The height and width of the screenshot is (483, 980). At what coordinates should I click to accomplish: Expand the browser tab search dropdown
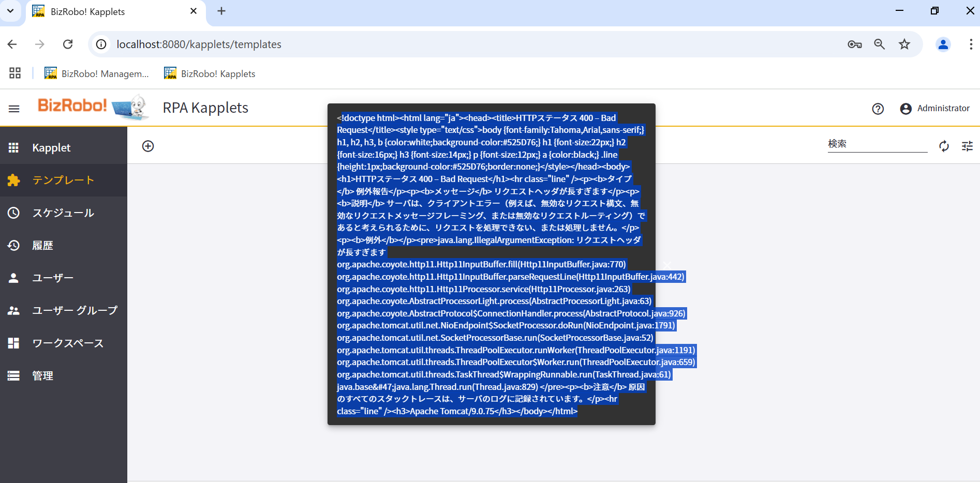[x=10, y=11]
